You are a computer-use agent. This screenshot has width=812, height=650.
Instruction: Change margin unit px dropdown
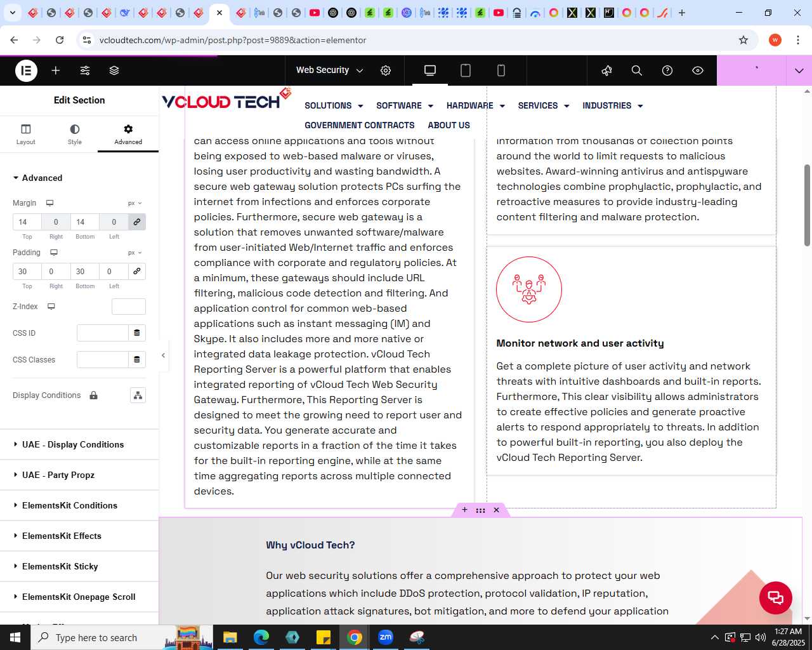click(x=134, y=203)
